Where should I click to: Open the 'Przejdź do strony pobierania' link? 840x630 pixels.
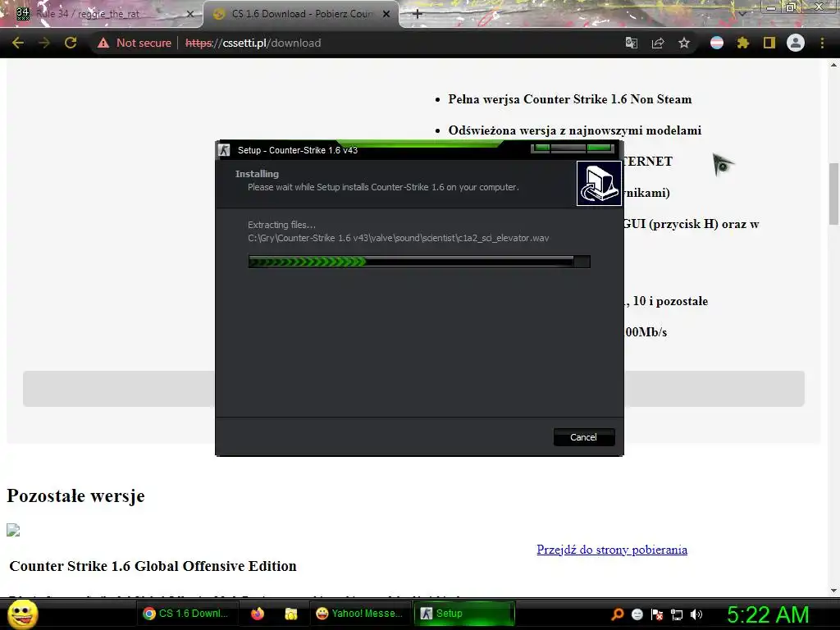point(612,550)
